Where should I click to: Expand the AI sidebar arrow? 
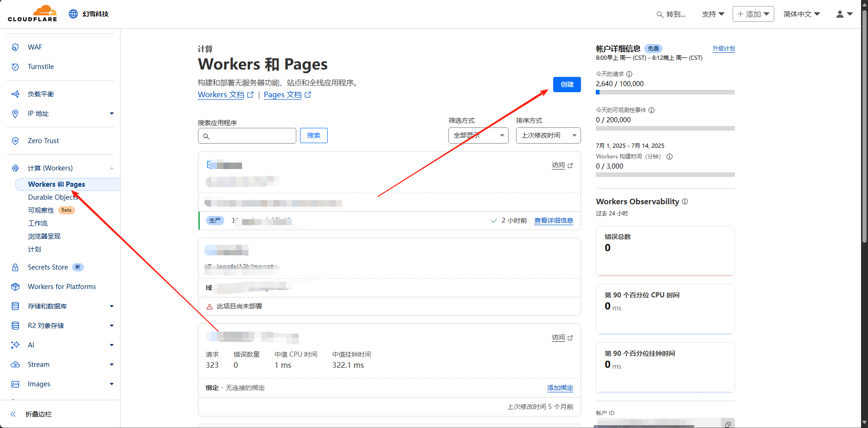point(111,345)
